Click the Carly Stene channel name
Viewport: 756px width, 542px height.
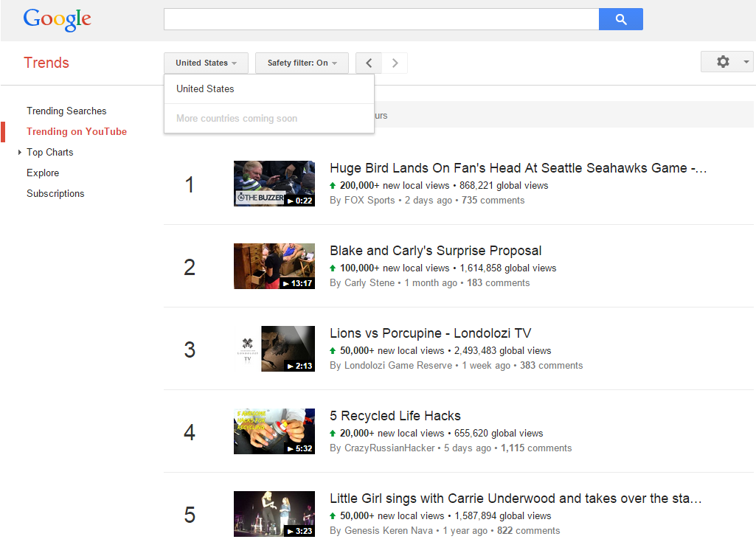coord(370,282)
